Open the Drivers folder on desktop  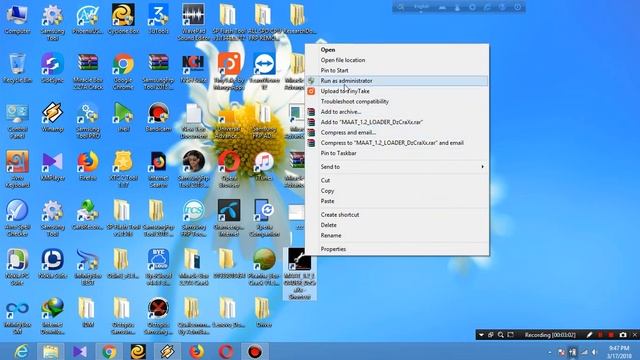pyautogui.click(x=264, y=313)
